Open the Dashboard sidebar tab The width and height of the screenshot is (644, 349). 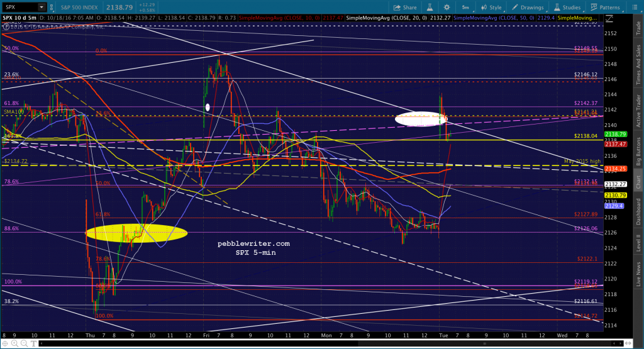(638, 211)
